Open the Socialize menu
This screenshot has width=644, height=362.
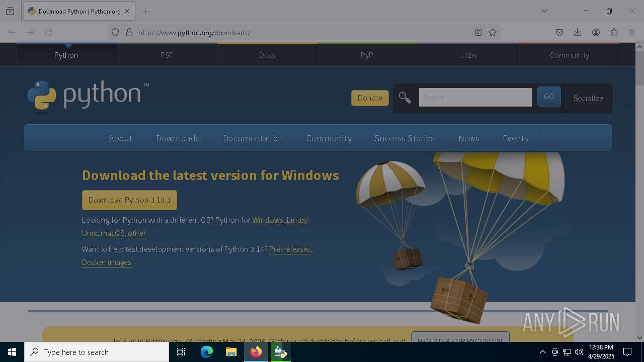click(x=588, y=98)
